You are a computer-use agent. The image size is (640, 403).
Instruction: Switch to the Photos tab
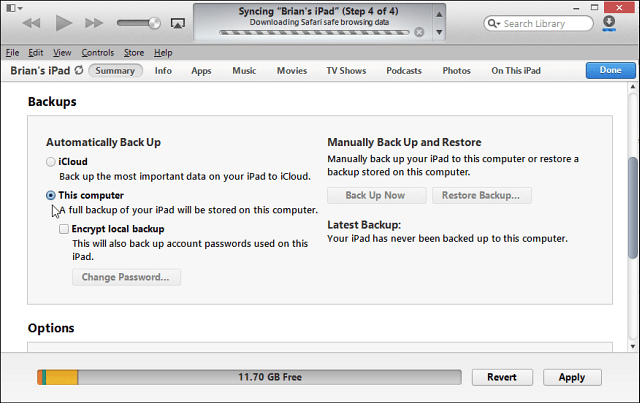(456, 71)
